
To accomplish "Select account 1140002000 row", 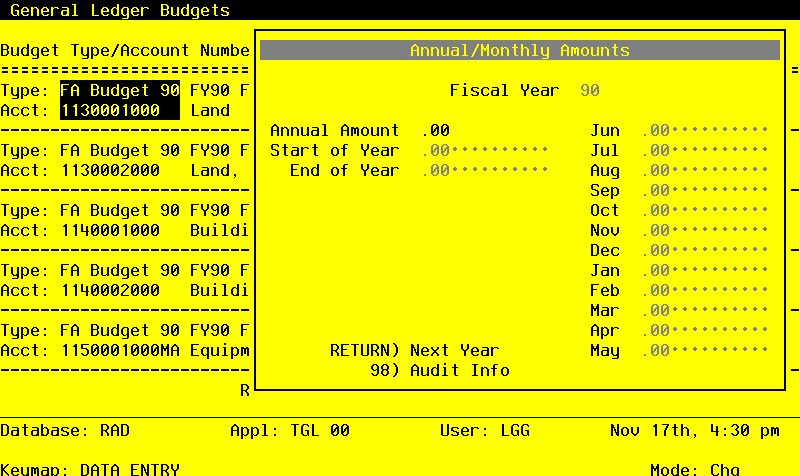I will [124, 290].
